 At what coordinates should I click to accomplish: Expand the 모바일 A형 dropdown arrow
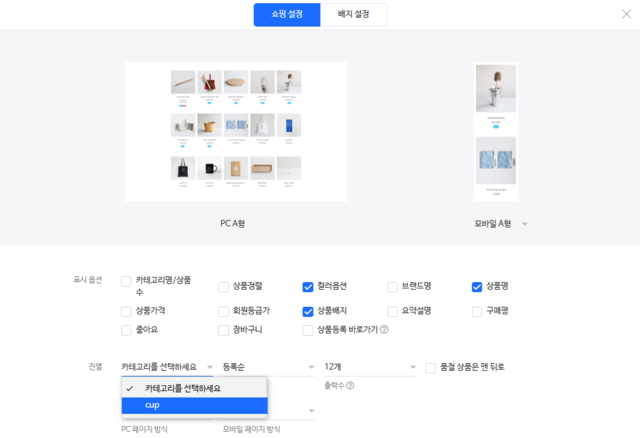525,224
